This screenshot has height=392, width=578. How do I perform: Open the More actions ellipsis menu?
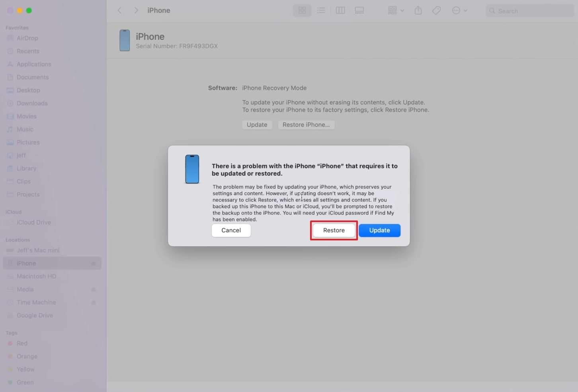tap(459, 10)
